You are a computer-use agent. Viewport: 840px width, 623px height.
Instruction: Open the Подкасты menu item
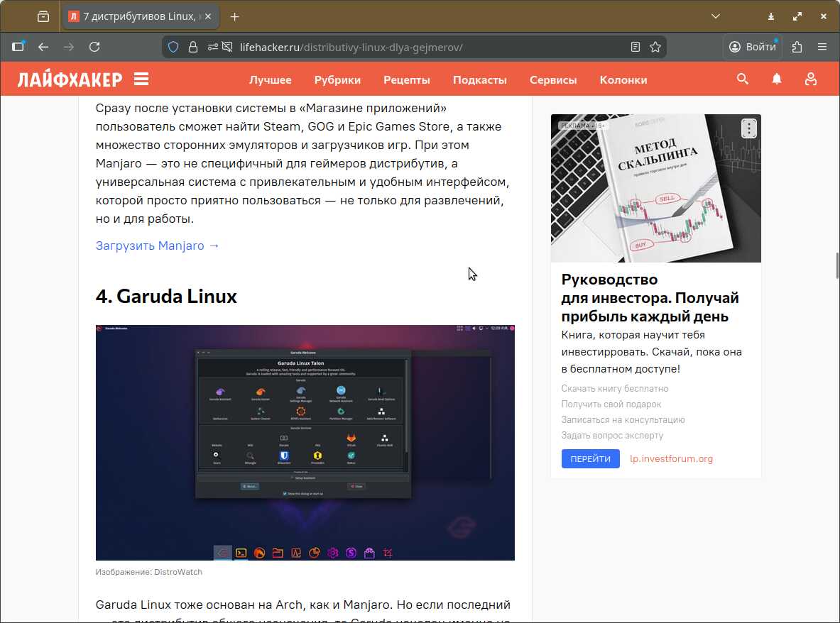[x=479, y=79]
